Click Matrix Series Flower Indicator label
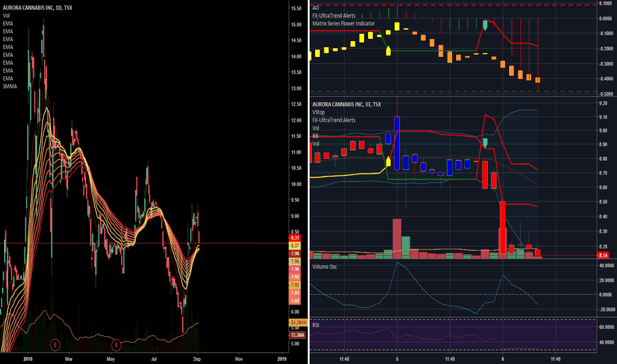 point(344,23)
